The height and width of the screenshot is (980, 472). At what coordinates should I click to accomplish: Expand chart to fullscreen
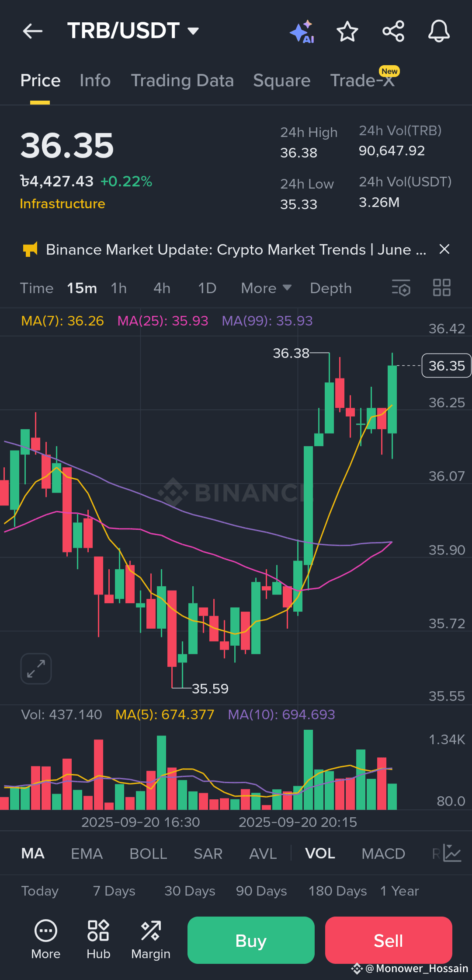(36, 668)
